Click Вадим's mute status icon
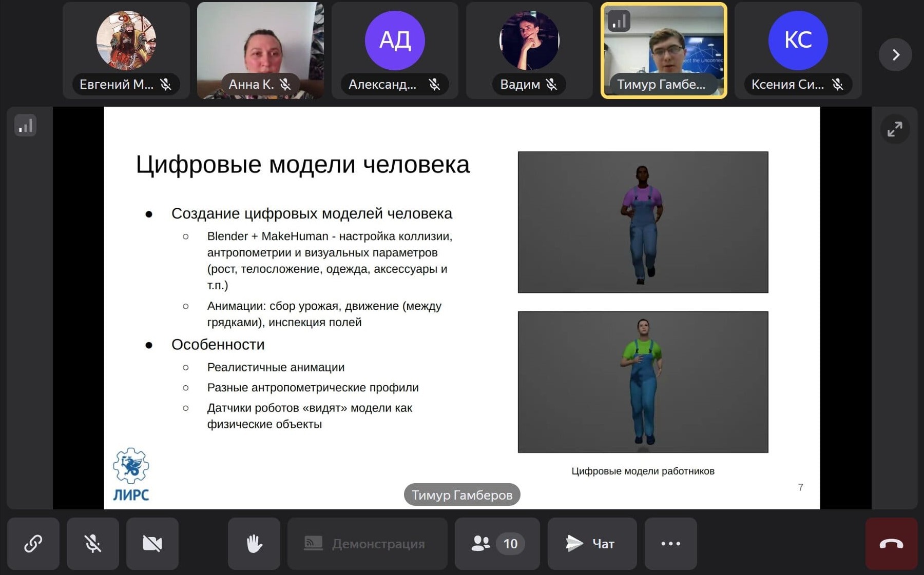The image size is (924, 575). (x=552, y=84)
